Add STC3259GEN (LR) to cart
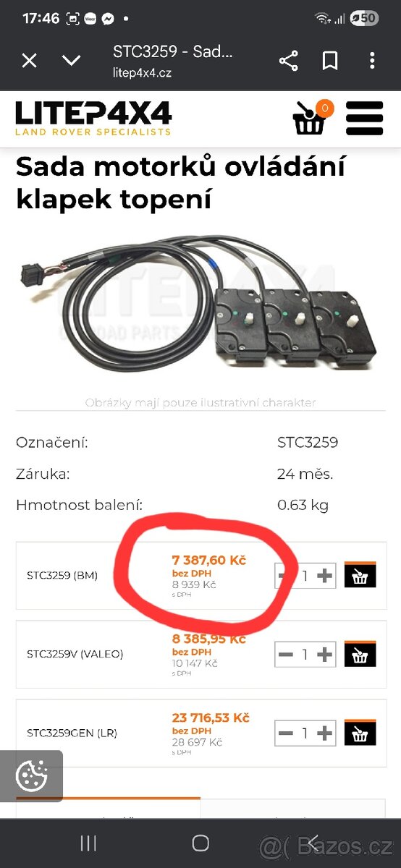Image resolution: width=401 pixels, height=868 pixels. coord(360,733)
